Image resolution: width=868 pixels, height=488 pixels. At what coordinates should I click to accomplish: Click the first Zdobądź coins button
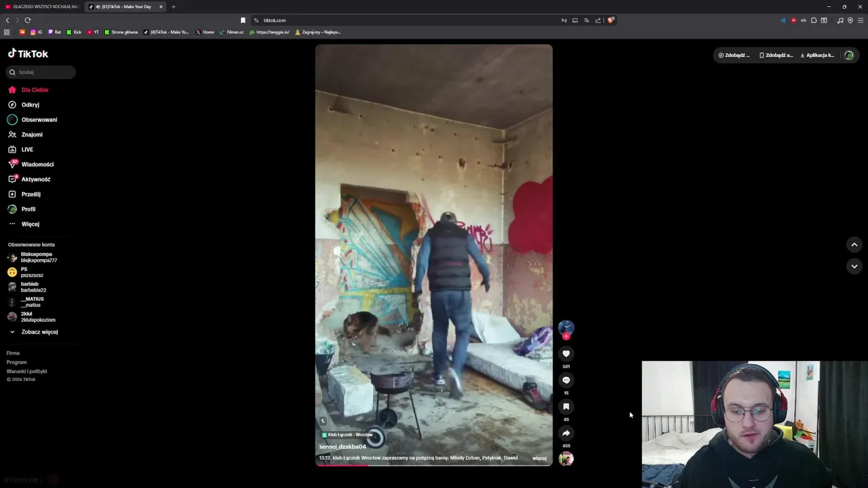coord(734,55)
